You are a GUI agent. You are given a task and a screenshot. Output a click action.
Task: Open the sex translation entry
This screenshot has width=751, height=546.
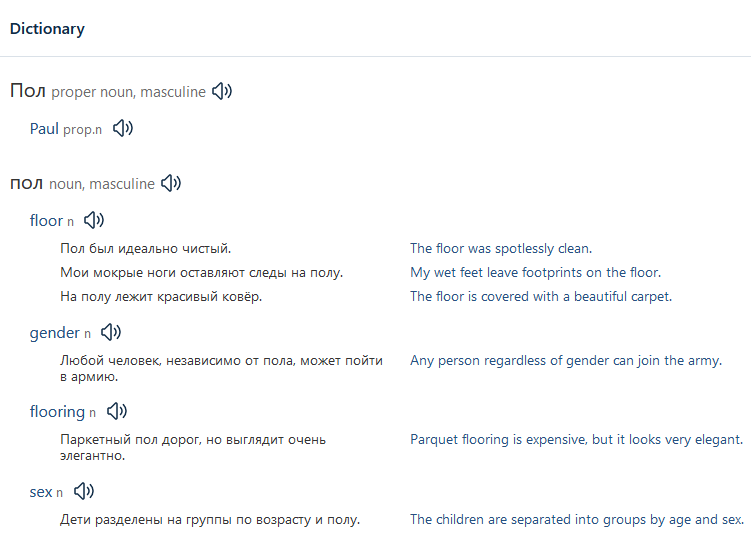coord(41,492)
